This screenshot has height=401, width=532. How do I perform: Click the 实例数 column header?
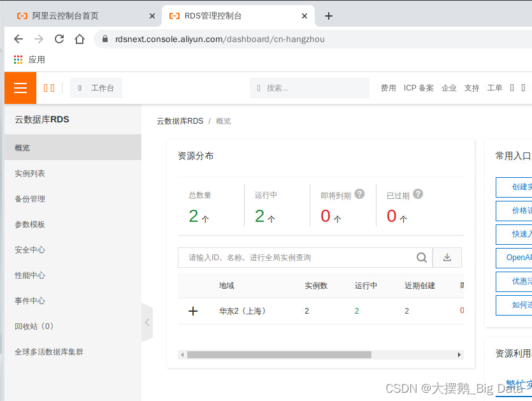(316, 286)
